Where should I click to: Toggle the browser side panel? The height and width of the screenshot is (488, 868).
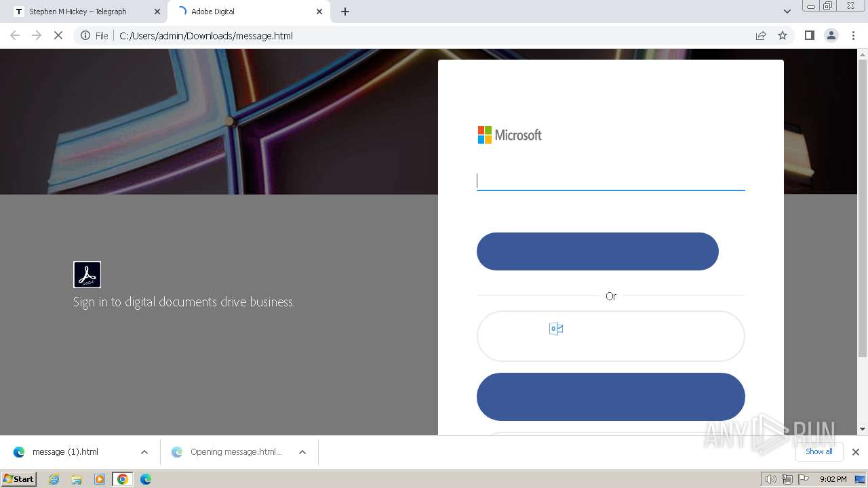pos(809,35)
